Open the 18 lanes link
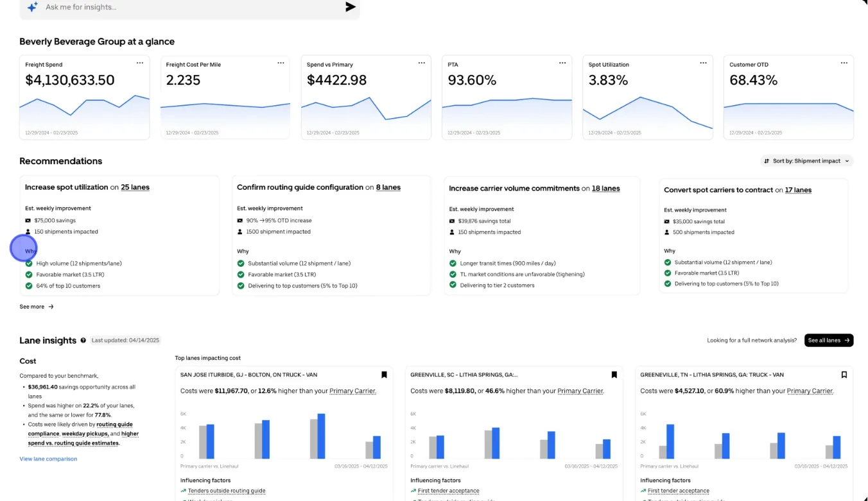Screen dimensions: 868x501 (606, 189)
